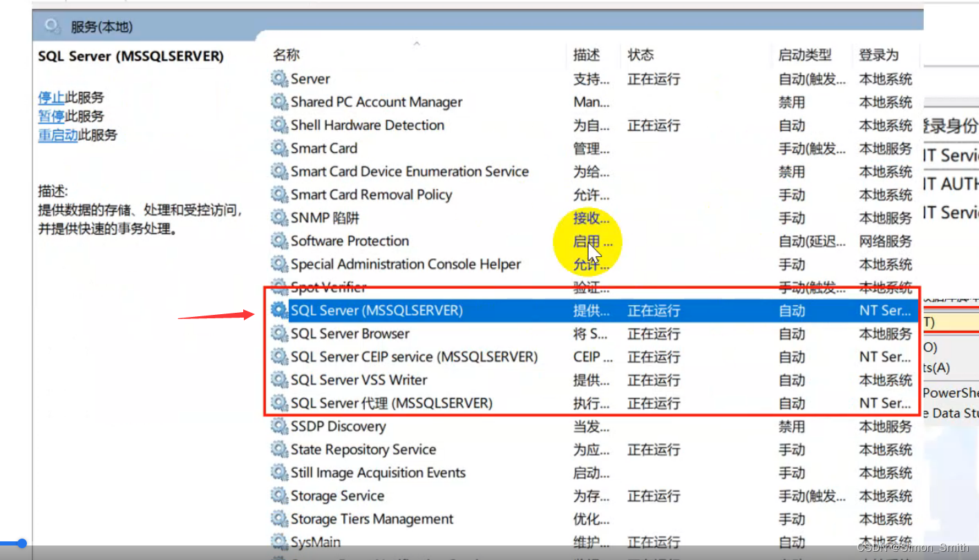Viewport: 979px width, 560px height.
Task: Sort by the 描述 column header
Action: 587,55
